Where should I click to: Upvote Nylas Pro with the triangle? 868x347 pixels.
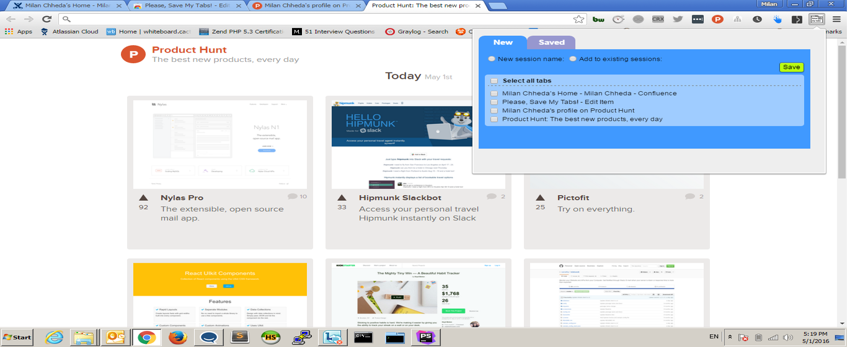[143, 198]
